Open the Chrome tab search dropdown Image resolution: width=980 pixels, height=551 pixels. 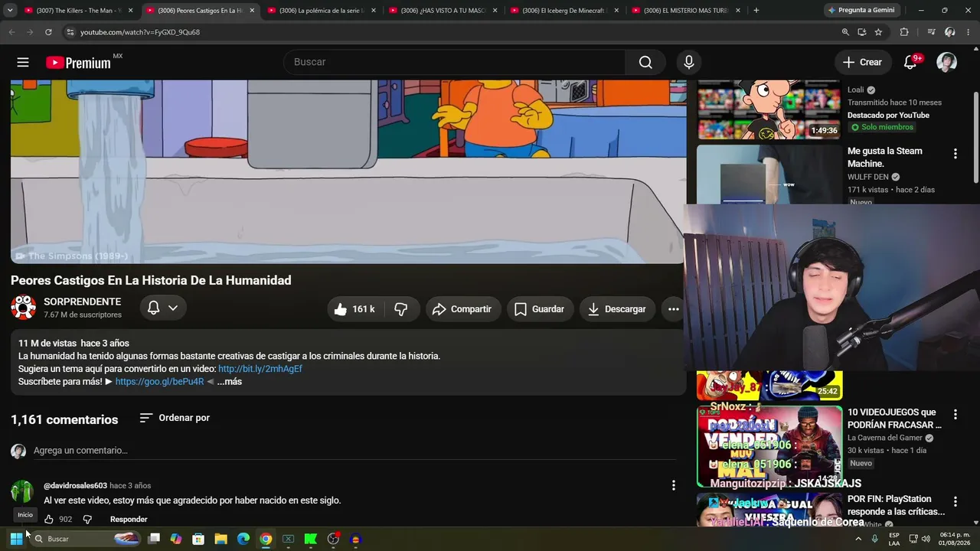pyautogui.click(x=10, y=11)
